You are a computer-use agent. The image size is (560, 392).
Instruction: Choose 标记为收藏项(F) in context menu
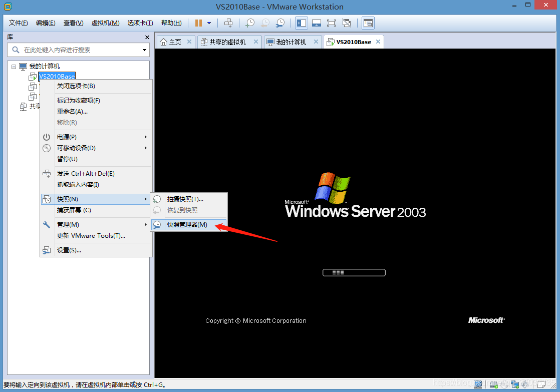(96, 101)
